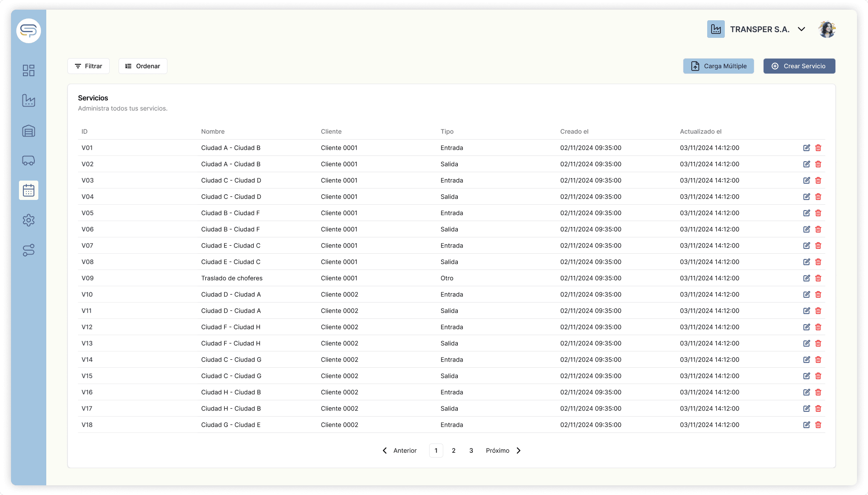This screenshot has width=868, height=495.
Task: Open Settings via the gear icon
Action: (x=28, y=220)
